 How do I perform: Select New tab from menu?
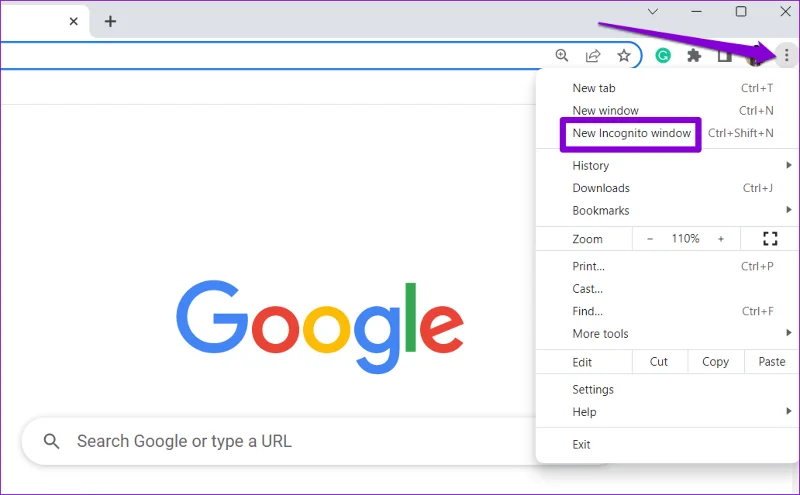667,88
